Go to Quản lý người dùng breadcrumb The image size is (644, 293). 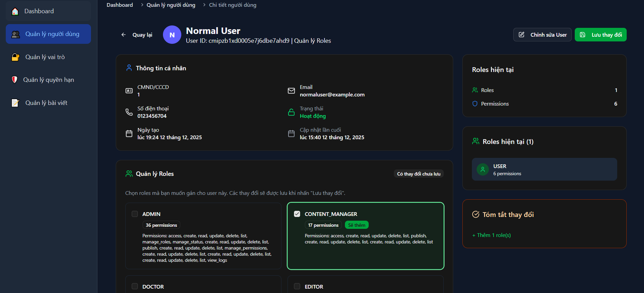171,5
